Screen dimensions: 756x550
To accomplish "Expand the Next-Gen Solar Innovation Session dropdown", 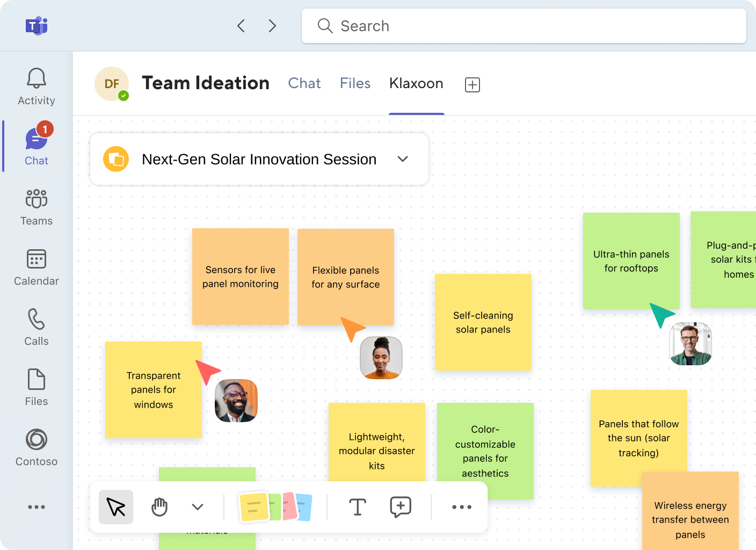I will click(x=403, y=159).
